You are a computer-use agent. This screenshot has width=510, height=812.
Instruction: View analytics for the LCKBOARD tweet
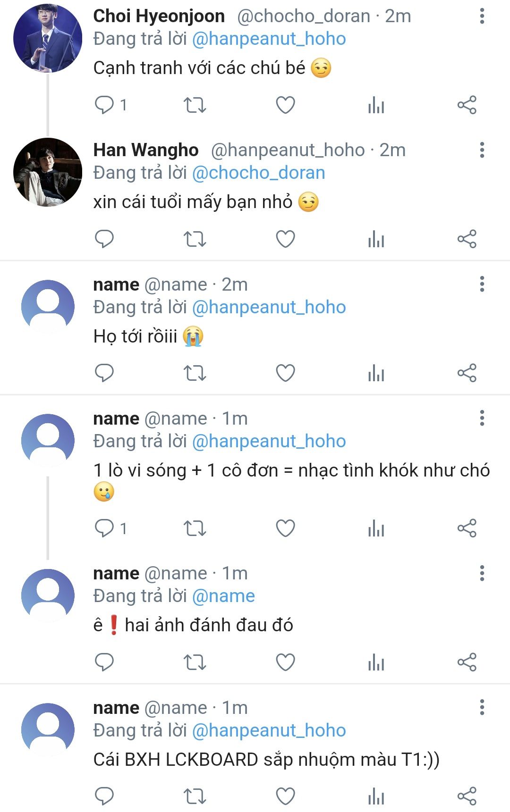tap(376, 796)
